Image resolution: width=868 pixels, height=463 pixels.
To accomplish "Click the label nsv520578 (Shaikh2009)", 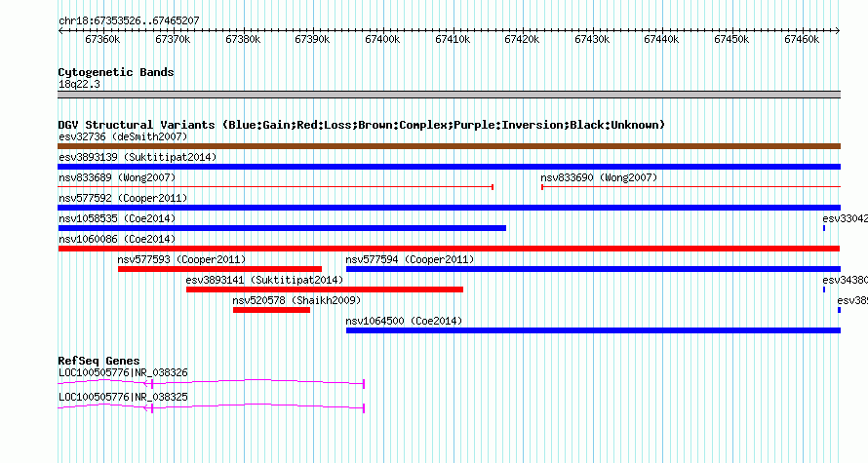I will [x=296, y=300].
